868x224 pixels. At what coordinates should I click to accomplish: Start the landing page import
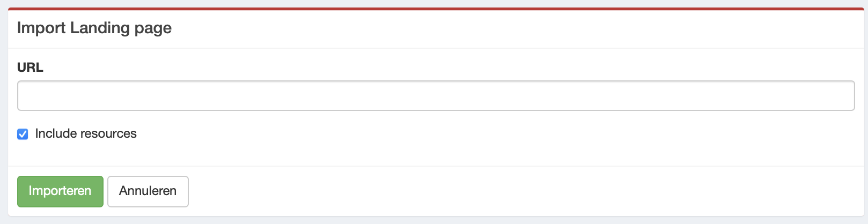click(60, 191)
